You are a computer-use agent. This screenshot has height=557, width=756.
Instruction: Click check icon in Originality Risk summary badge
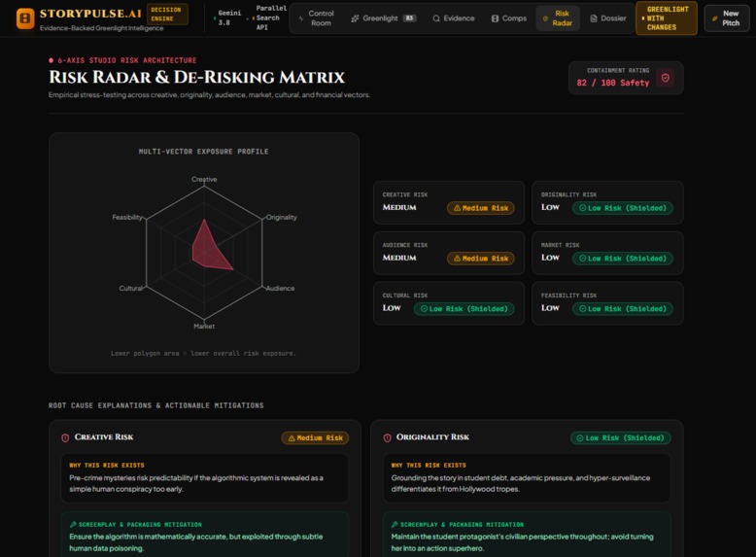tap(582, 208)
